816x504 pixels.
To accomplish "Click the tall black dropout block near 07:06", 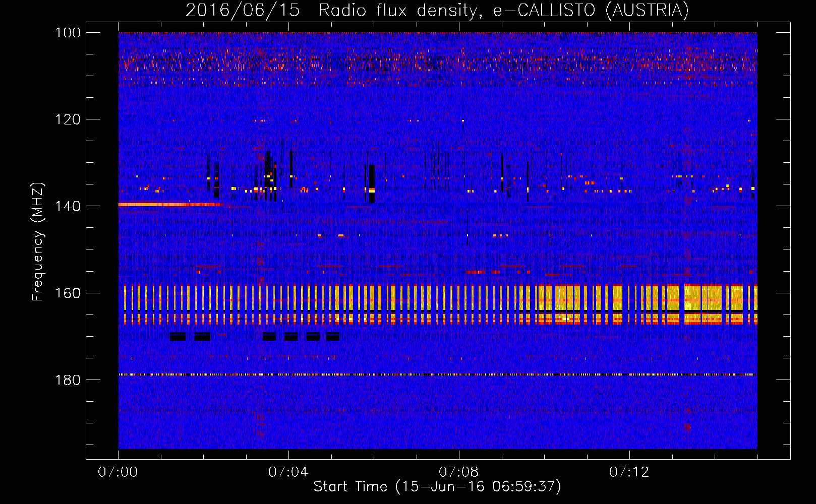I will click(x=372, y=183).
